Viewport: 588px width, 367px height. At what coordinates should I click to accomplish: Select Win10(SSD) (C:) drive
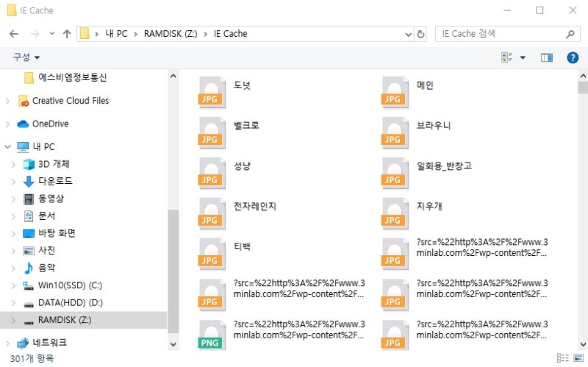[70, 285]
